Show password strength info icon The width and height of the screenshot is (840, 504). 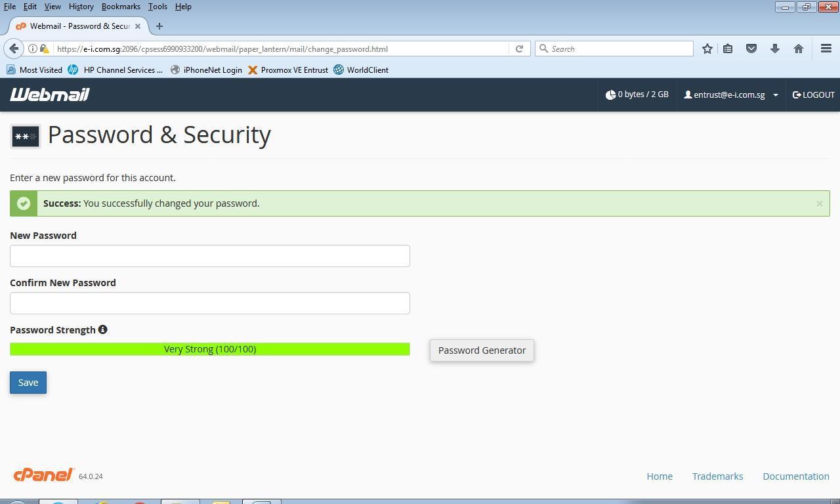coord(102,329)
